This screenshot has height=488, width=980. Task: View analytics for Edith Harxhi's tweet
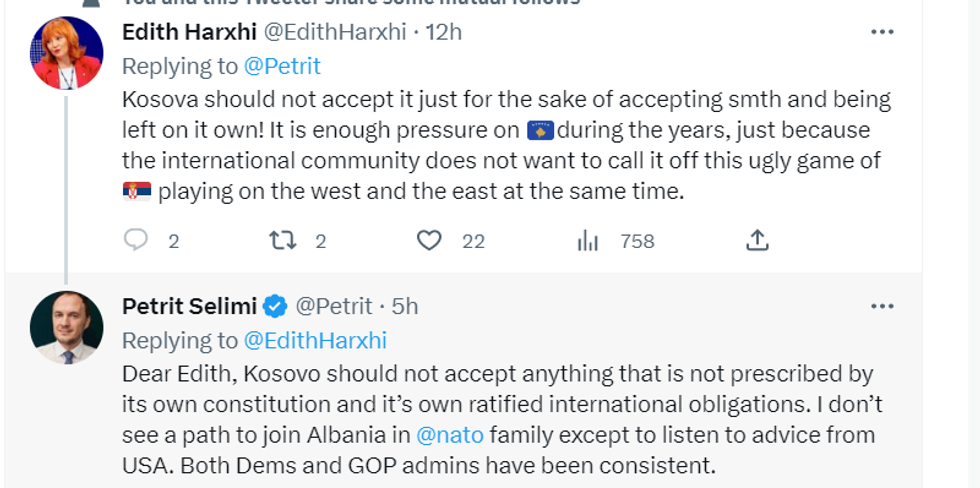tap(588, 240)
